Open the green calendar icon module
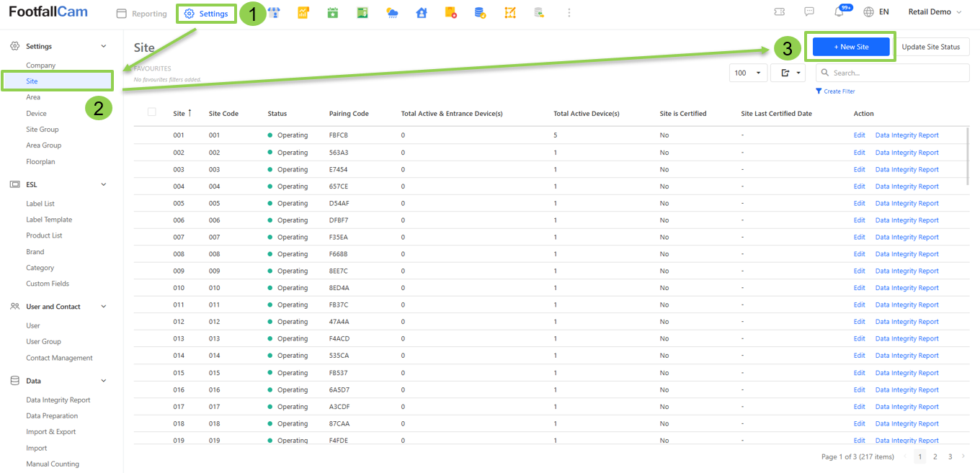The image size is (980, 473). [333, 13]
